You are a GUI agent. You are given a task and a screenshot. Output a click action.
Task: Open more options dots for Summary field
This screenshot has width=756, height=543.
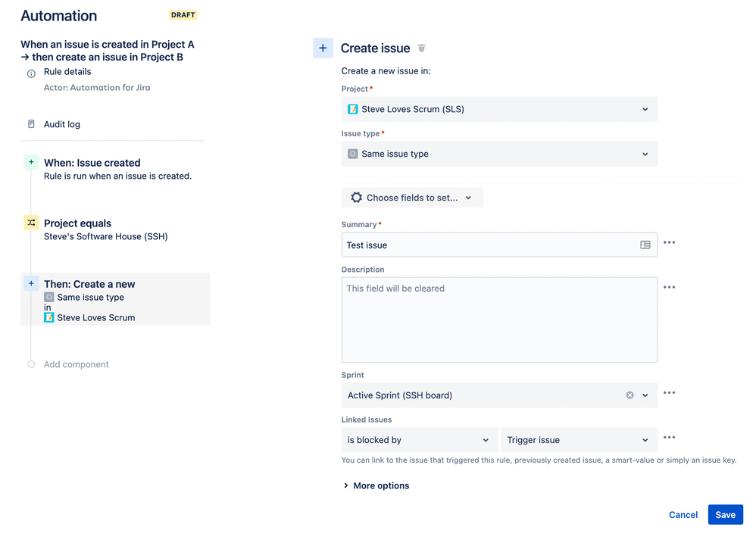tap(669, 242)
